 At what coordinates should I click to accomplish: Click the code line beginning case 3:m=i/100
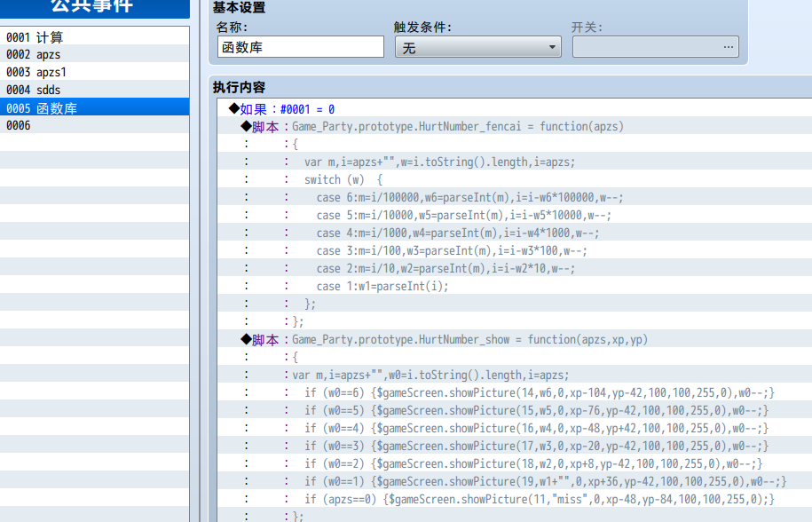coord(515,250)
